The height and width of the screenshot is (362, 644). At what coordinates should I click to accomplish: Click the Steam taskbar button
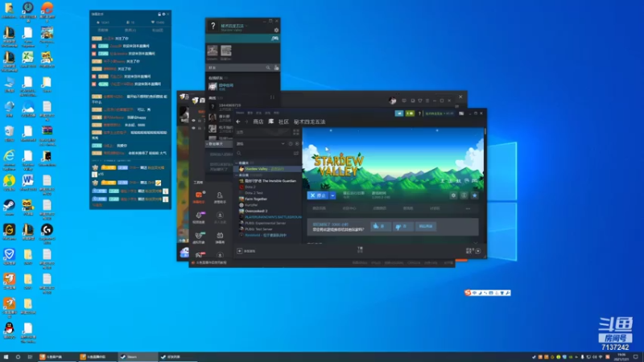coord(138,356)
